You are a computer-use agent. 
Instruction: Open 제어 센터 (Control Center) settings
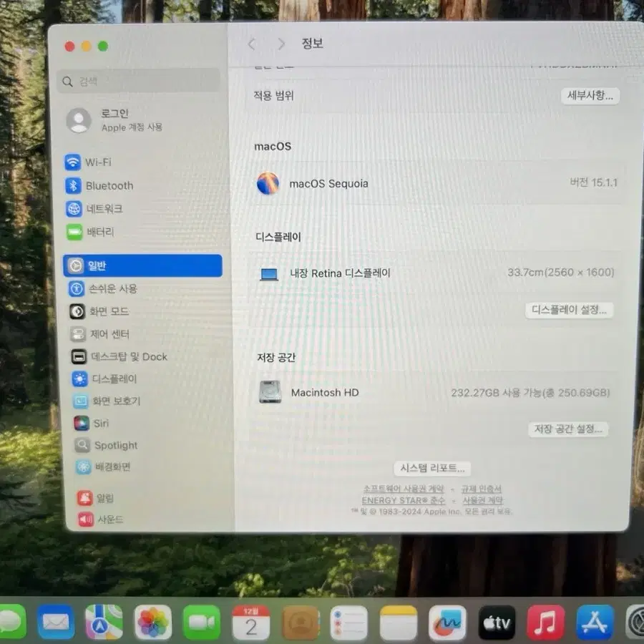click(99, 334)
